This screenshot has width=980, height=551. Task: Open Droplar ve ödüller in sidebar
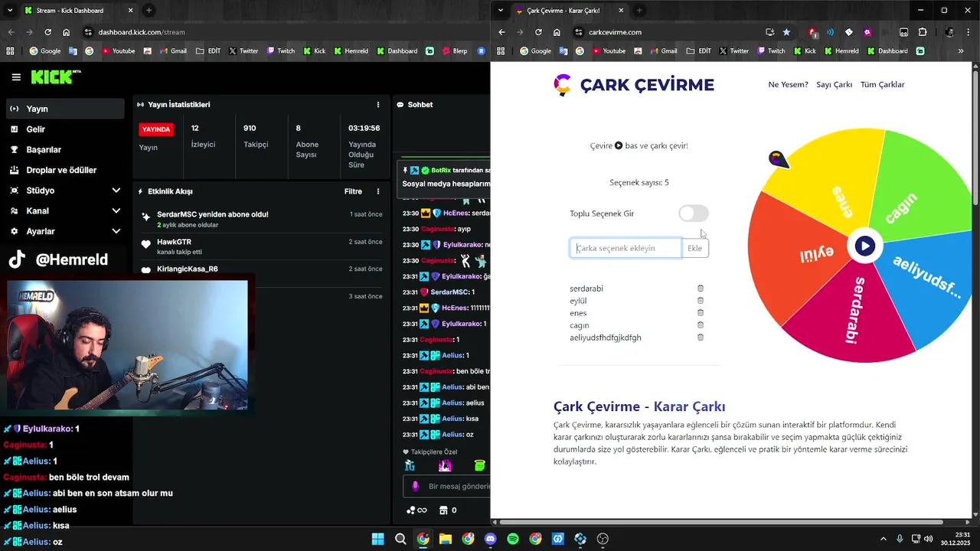pyautogui.click(x=64, y=170)
